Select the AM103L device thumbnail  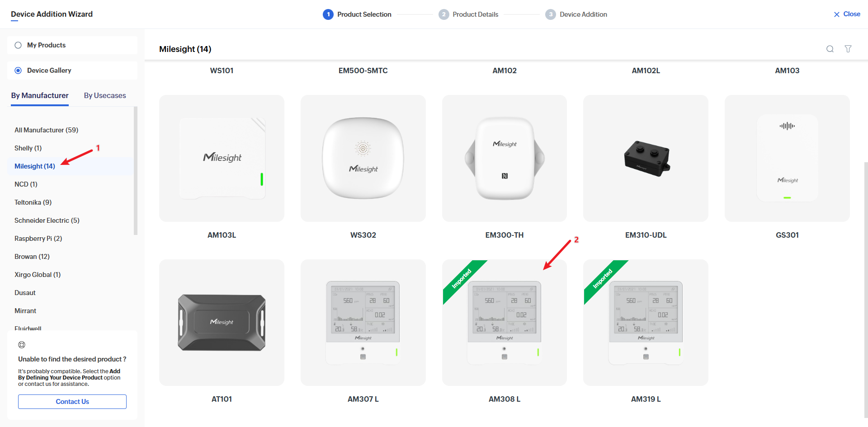pos(222,158)
